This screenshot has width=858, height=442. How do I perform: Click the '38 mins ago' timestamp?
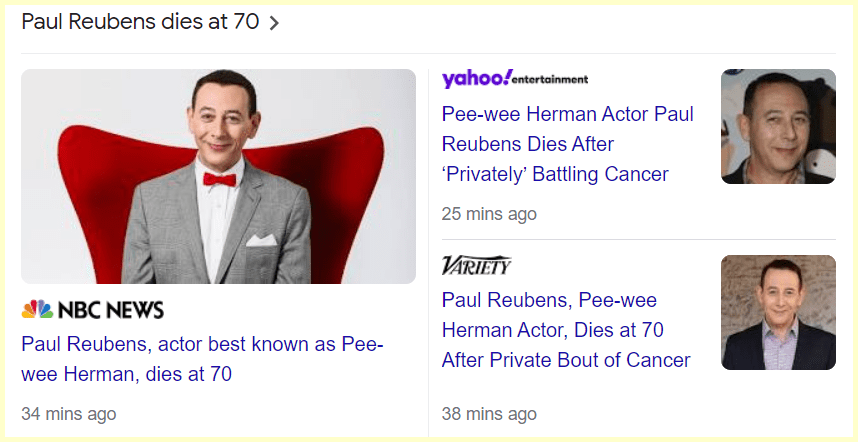(489, 414)
